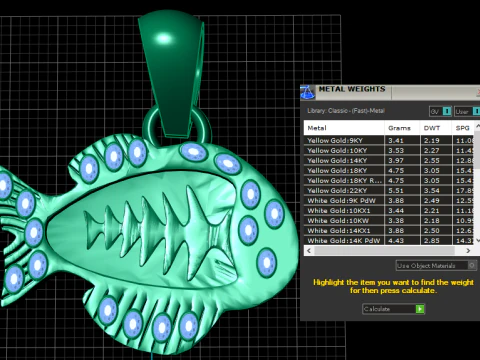Sort by the Grams column header
This screenshot has height=360, width=480.
tap(402, 128)
